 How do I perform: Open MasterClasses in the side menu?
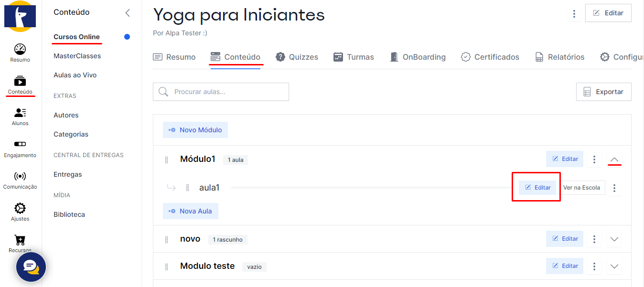point(77,56)
